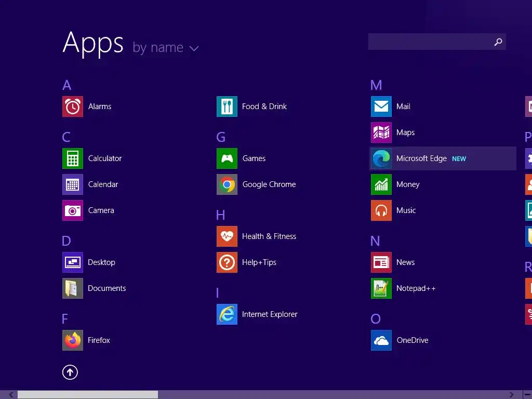
Task: Open the Maps app icon
Action: point(381,132)
